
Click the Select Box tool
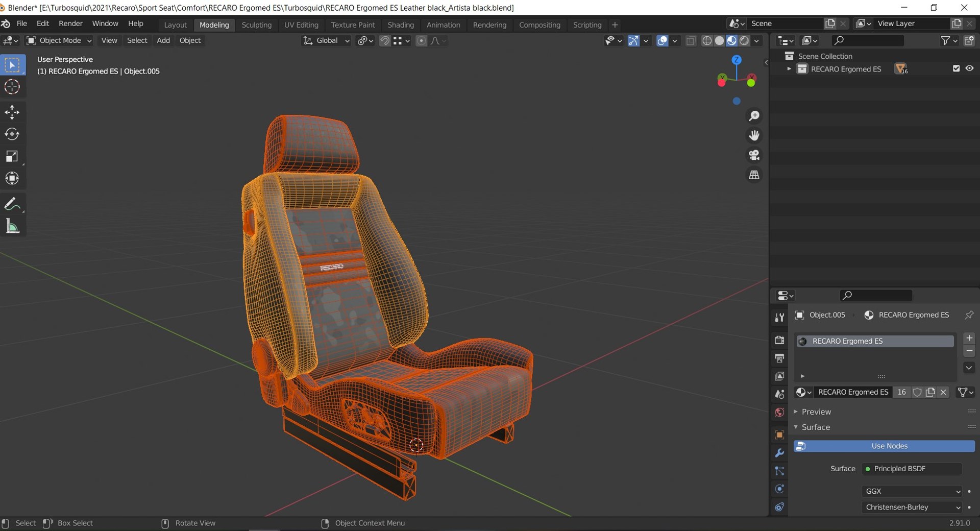click(x=12, y=65)
